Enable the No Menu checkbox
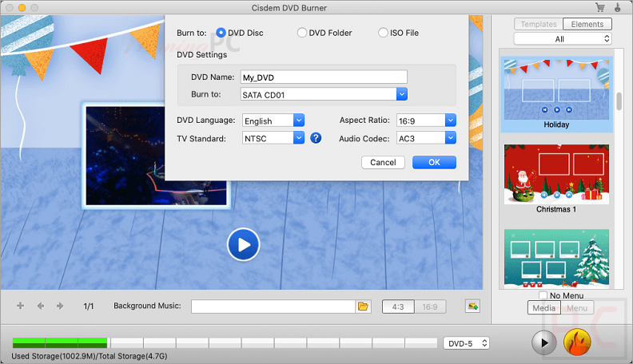633x364 pixels. (x=543, y=295)
